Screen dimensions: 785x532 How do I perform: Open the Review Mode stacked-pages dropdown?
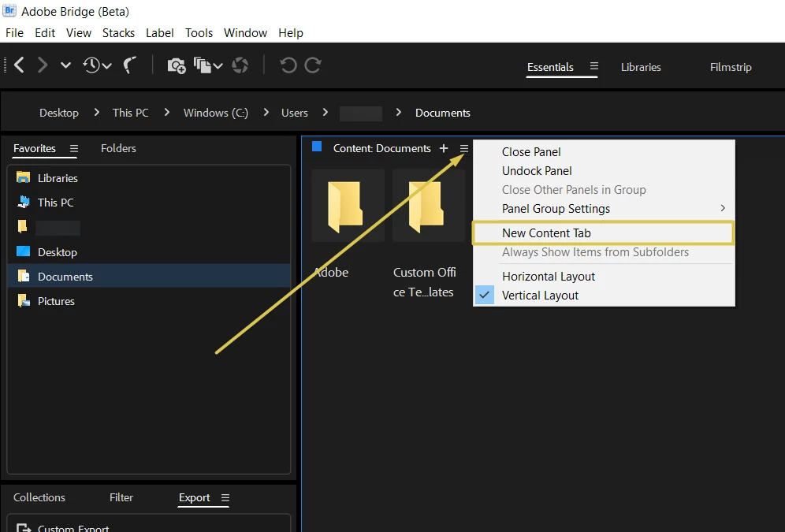(x=208, y=65)
